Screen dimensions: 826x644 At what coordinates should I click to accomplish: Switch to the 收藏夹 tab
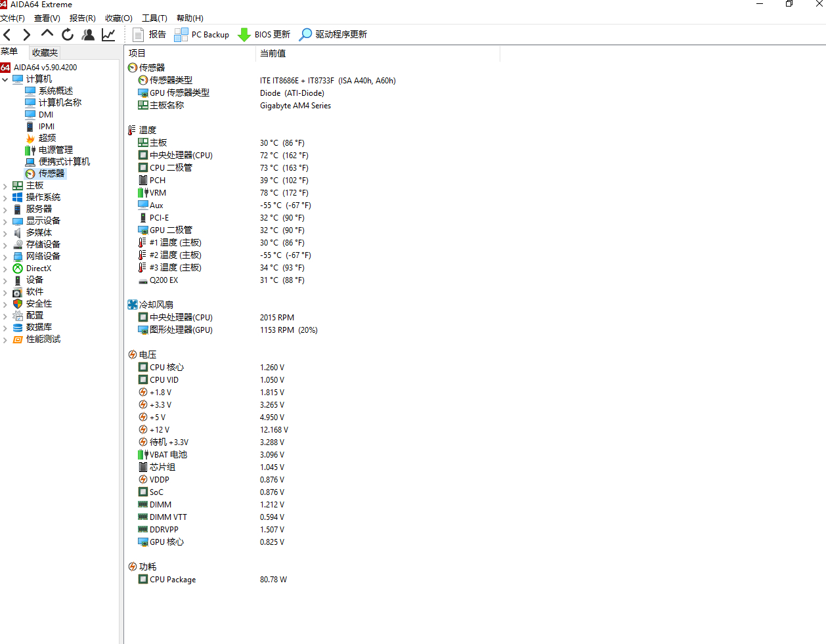point(45,53)
